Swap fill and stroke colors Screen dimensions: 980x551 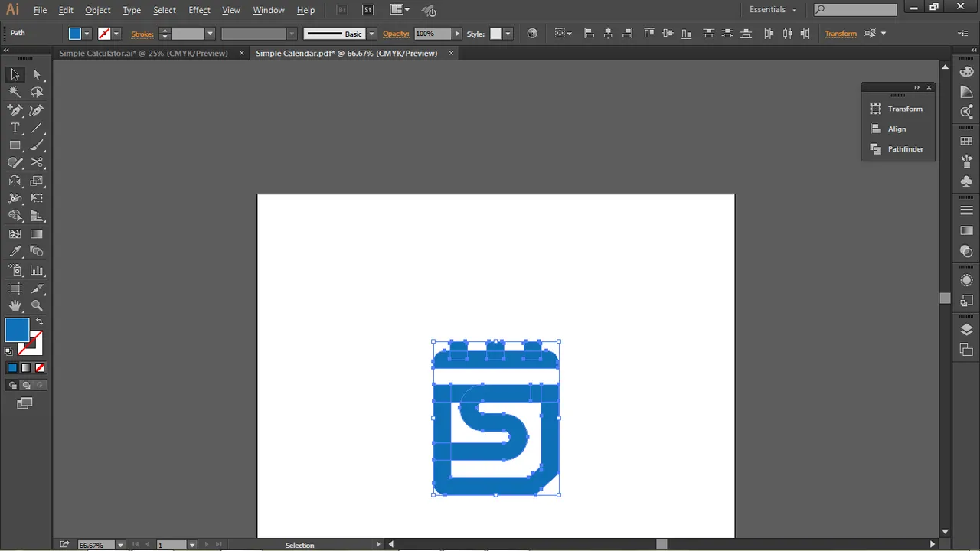coord(39,321)
